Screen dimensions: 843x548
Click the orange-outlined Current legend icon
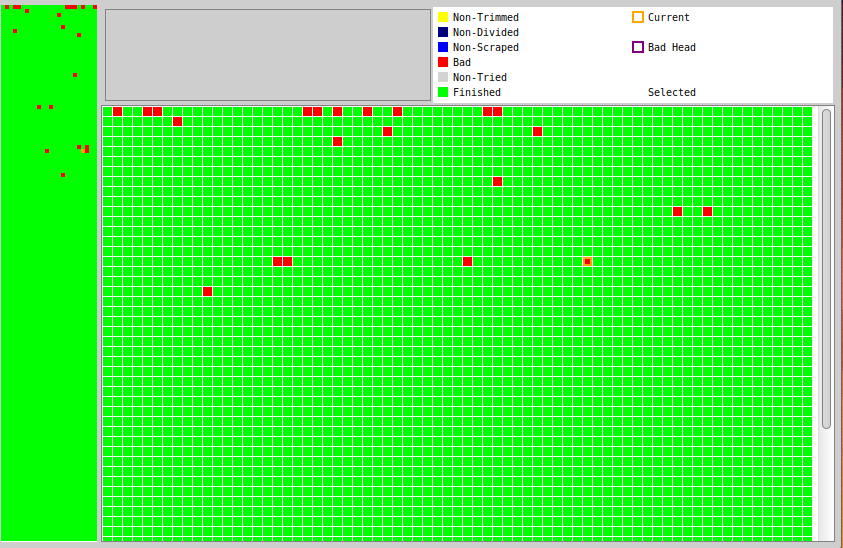(x=638, y=17)
